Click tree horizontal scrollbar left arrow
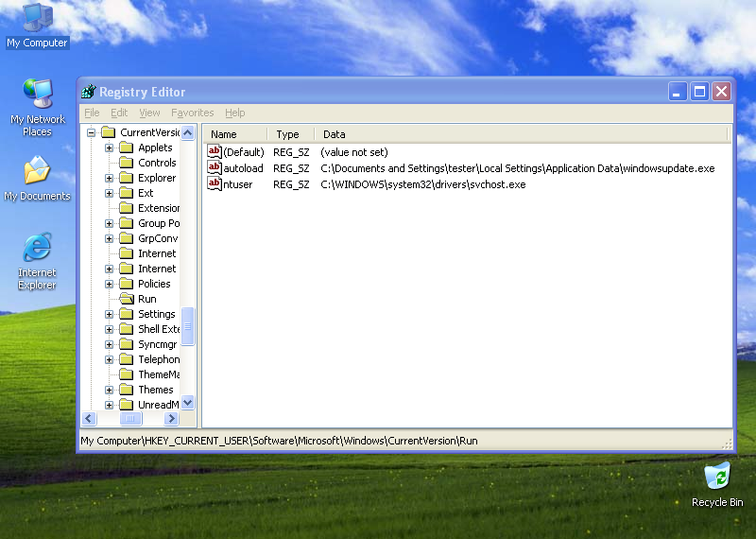Viewport: 756px width, 539px height. (x=89, y=418)
